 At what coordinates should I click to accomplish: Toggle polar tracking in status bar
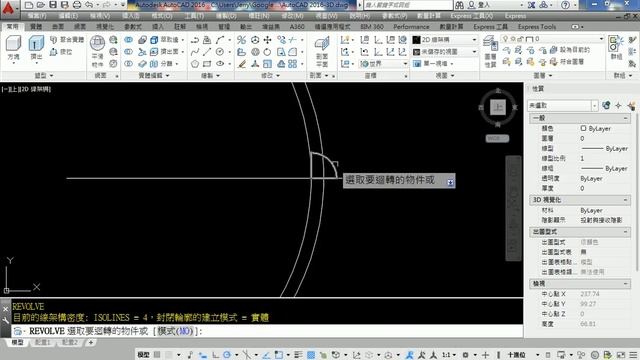point(227,355)
